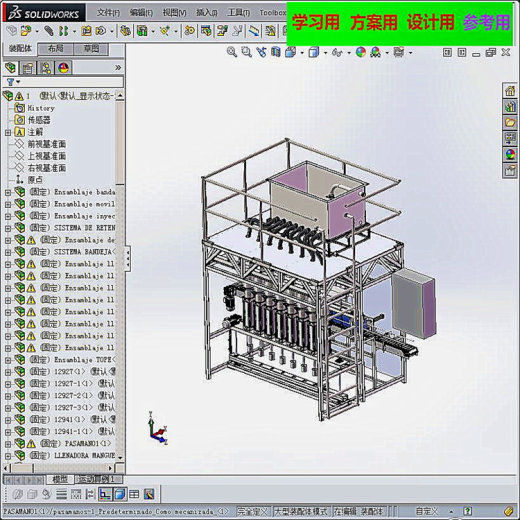Click the help question mark in status bar
Viewport: 520px width, 520px height.
[468, 511]
